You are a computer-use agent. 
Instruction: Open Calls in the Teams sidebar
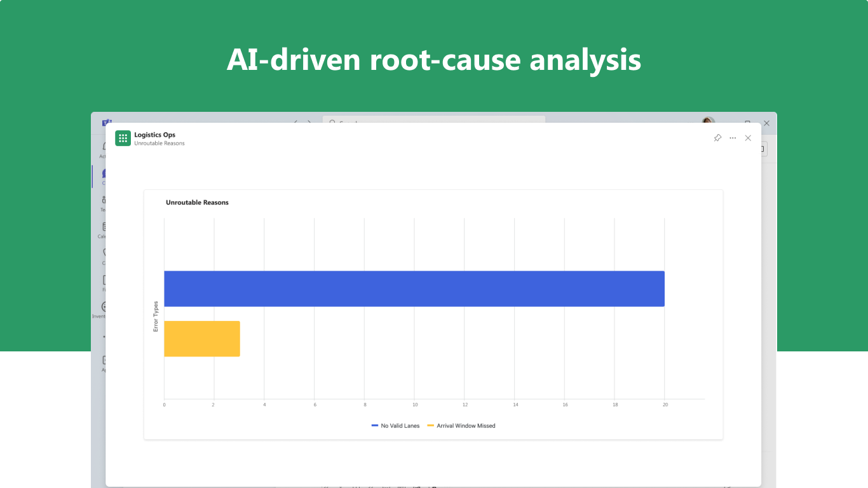pos(102,257)
